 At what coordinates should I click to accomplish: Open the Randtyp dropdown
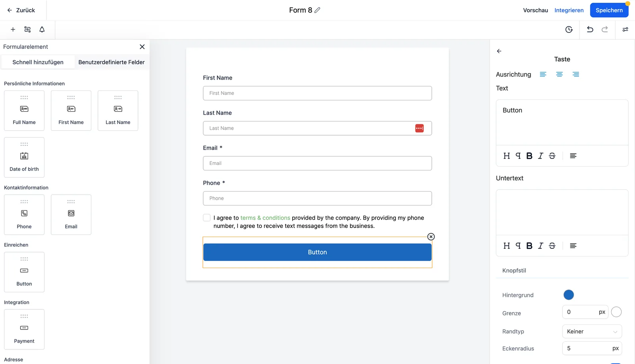592,331
